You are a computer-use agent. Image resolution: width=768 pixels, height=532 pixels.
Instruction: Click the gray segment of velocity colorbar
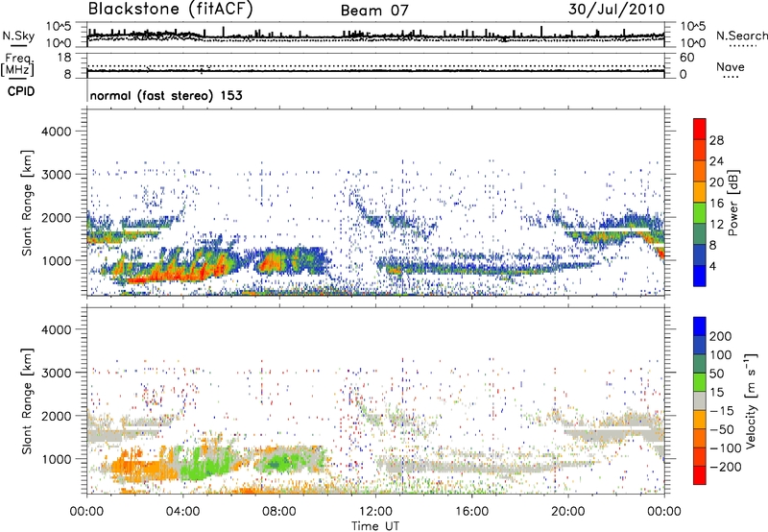click(700, 400)
